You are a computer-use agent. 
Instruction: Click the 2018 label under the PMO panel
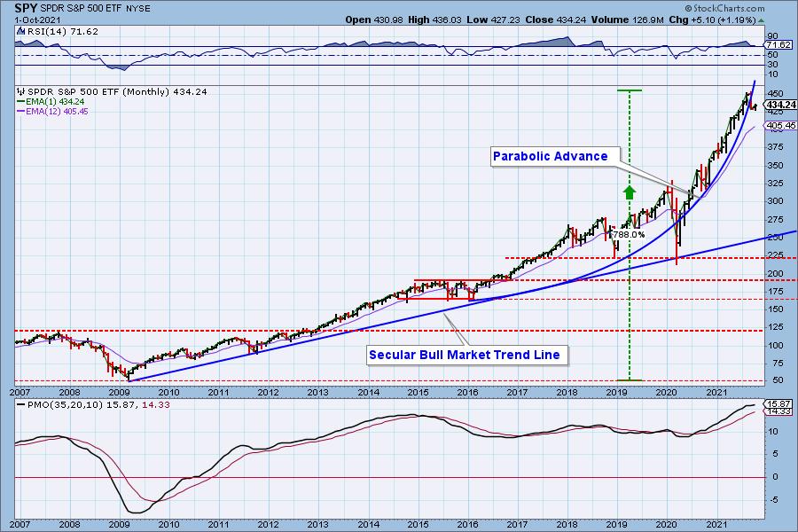[567, 524]
